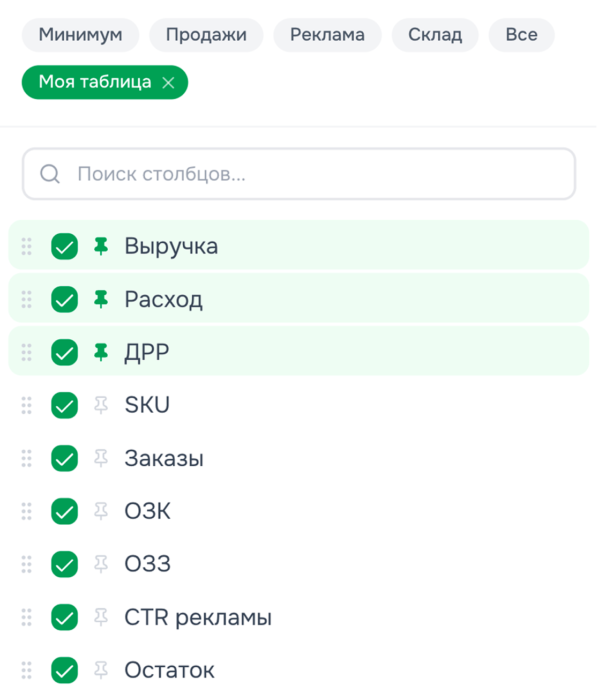Pin the SKU column
Screen dimensions: 598x700
click(102, 405)
